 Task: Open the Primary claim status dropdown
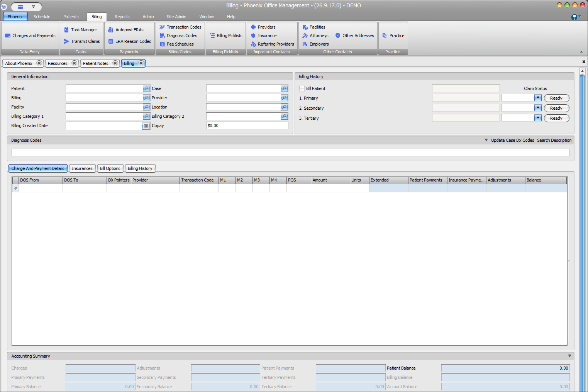click(538, 98)
